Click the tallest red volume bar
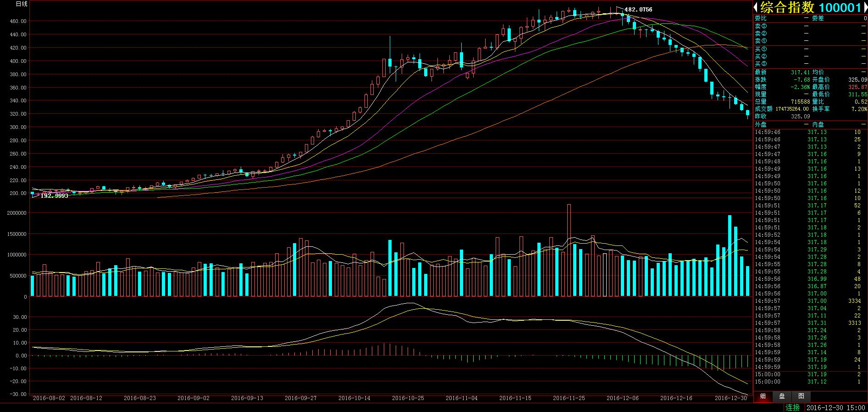868x412 pixels. (x=569, y=250)
